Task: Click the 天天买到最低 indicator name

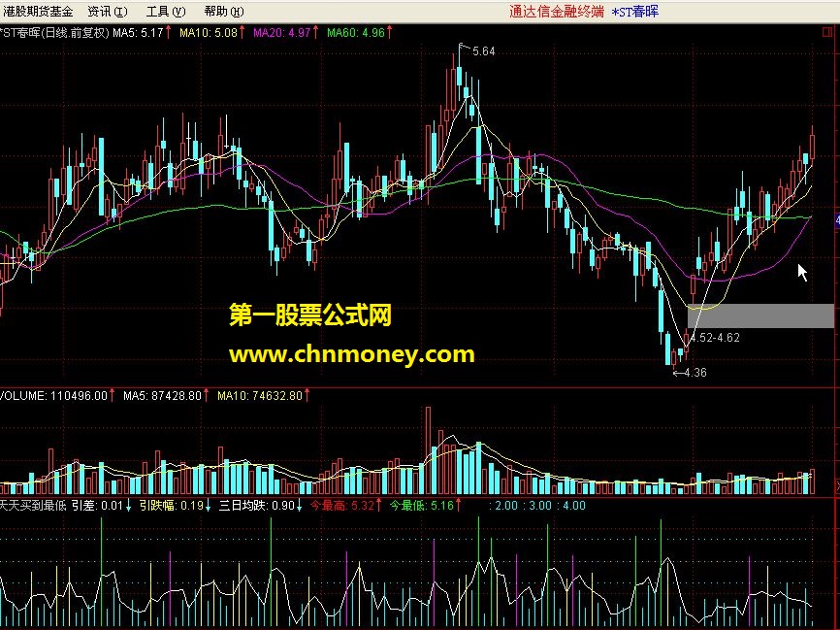Action: click(33, 506)
